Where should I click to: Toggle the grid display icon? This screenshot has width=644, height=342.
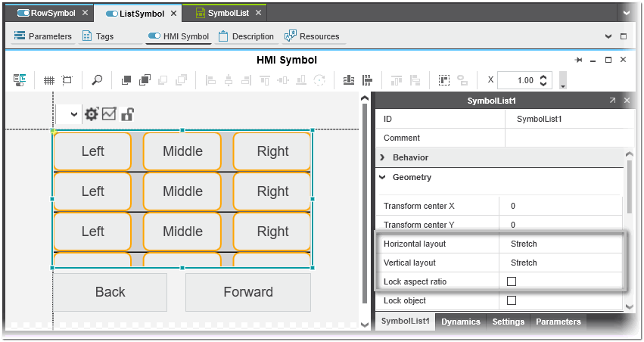49,80
